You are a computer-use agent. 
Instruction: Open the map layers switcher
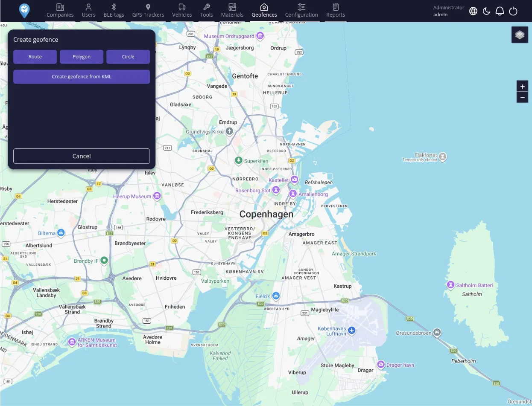[520, 35]
